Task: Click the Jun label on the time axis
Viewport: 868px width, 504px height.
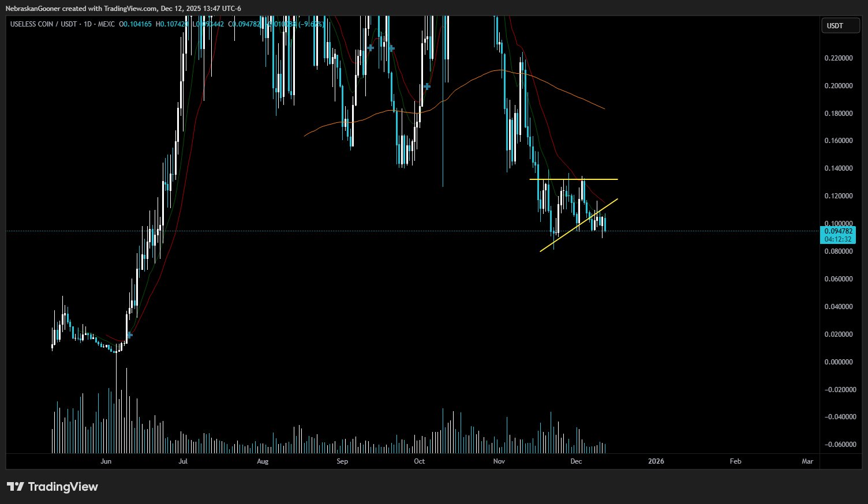Action: (106, 461)
